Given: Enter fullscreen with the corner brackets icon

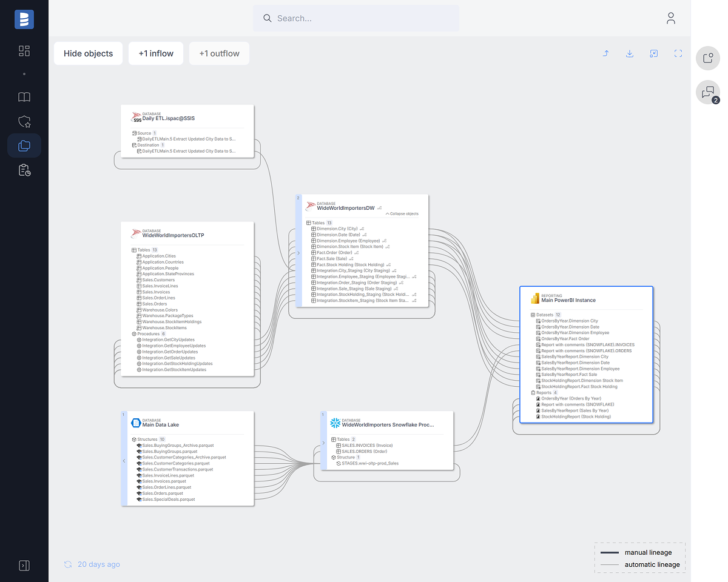Looking at the screenshot, I should coord(678,53).
